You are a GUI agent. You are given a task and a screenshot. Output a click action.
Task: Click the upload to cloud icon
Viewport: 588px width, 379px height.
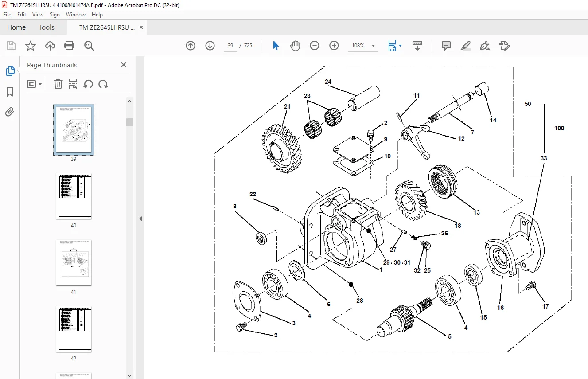click(50, 46)
